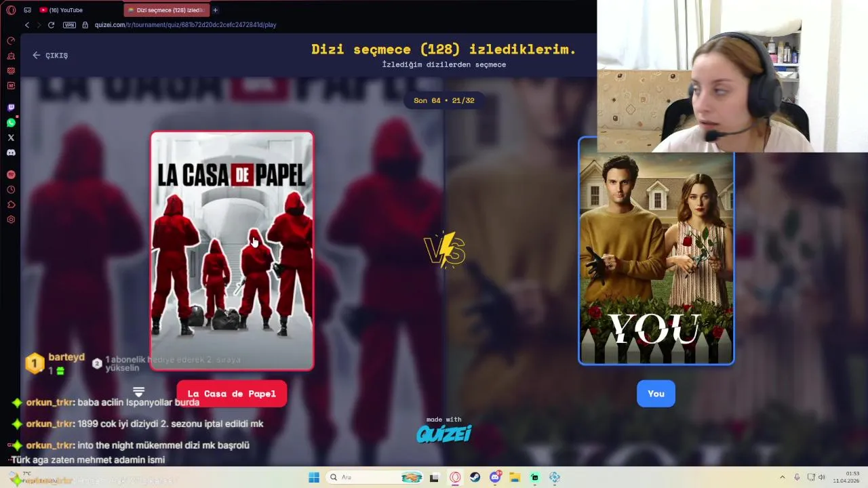Click the padlock site info icon
868x488 pixels.
click(85, 25)
